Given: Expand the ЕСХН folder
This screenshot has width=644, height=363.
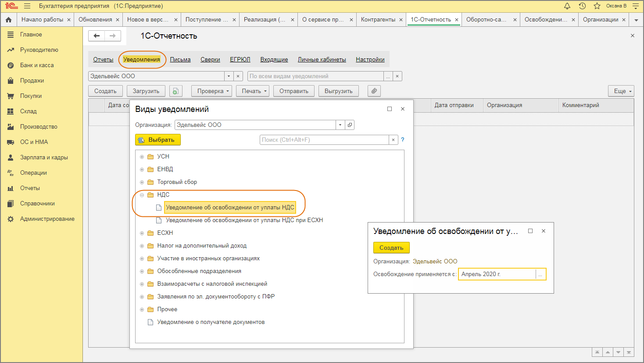Looking at the screenshot, I should click(142, 233).
